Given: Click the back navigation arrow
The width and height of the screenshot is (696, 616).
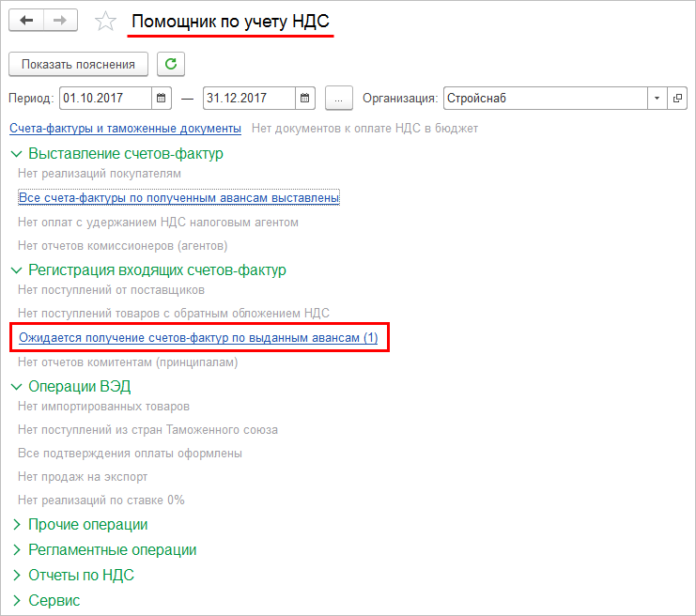Looking at the screenshot, I should pos(26,21).
